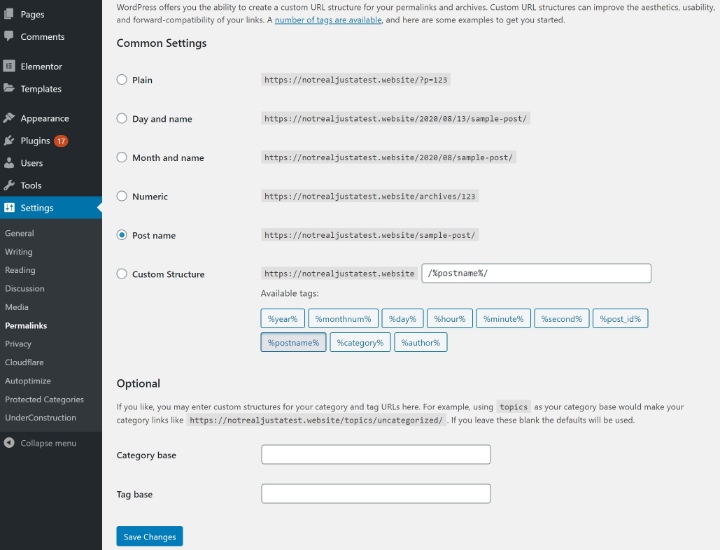The image size is (720, 550).
Task: Select the Custom Structure radio button
Action: tap(122, 274)
